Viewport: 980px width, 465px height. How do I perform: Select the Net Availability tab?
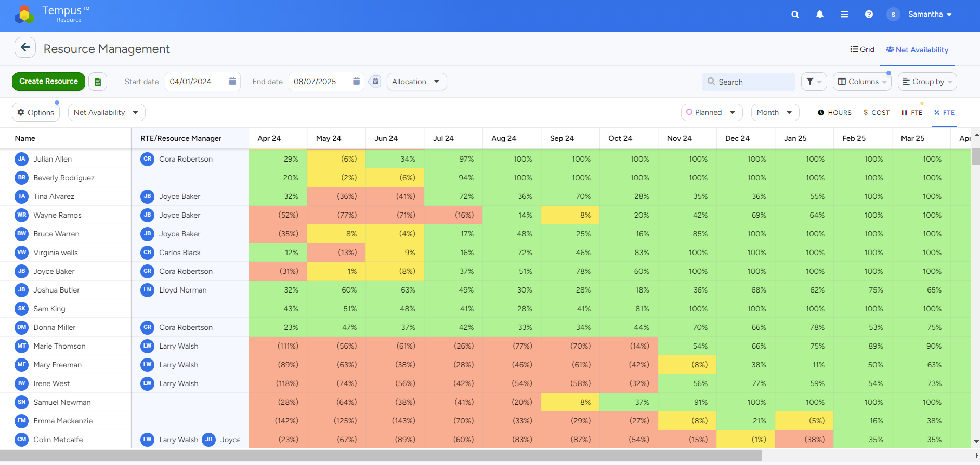917,50
